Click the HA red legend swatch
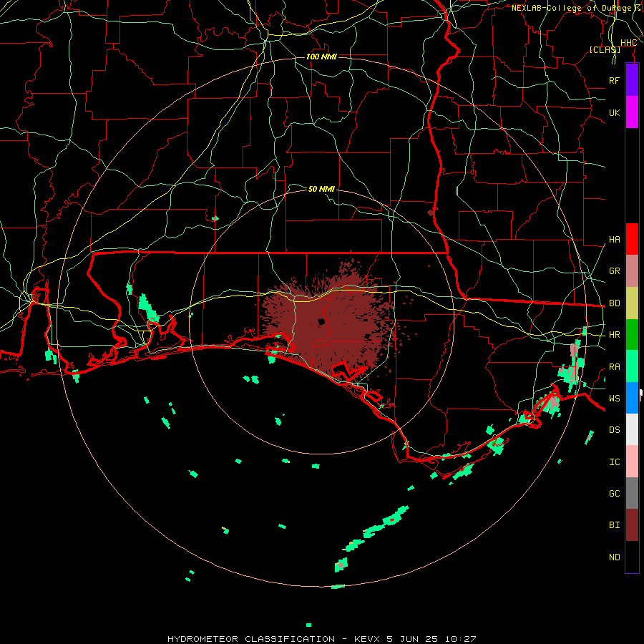The width and height of the screenshot is (644, 644). tap(632, 239)
